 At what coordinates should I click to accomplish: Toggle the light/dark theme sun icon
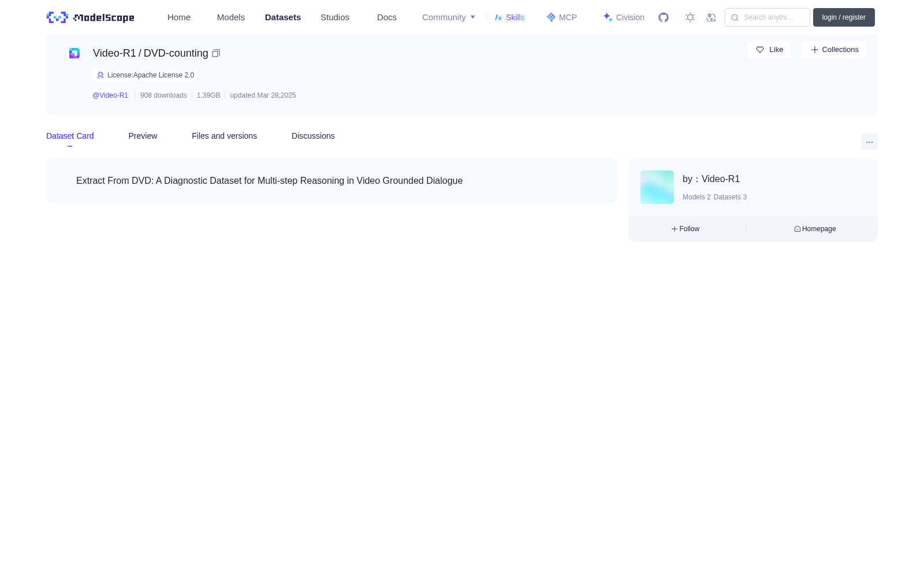690,17
